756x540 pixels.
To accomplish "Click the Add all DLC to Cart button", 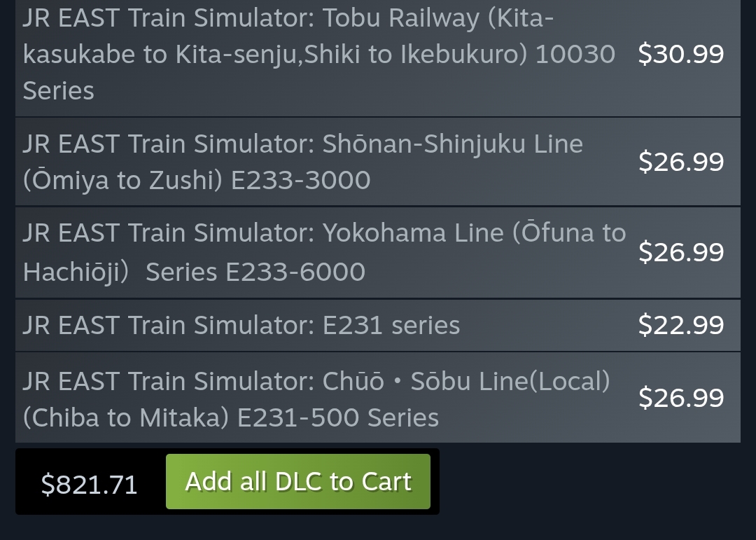I will (x=297, y=481).
